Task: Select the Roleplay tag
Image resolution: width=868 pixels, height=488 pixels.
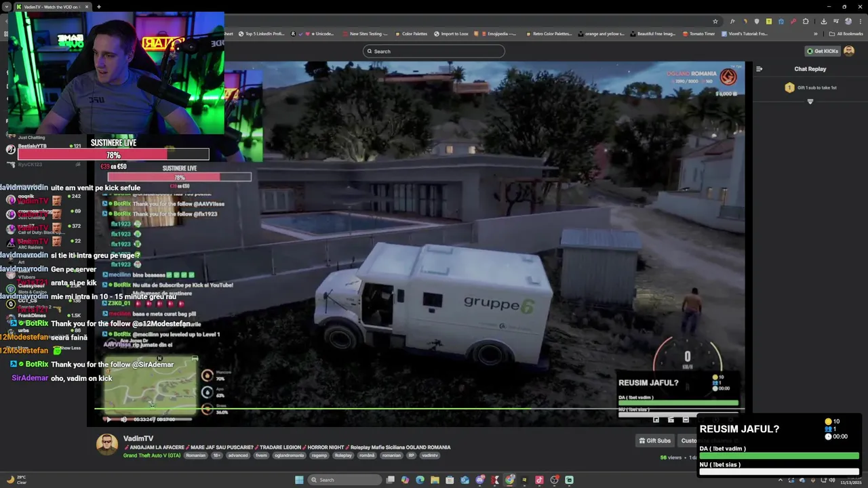Action: pyautogui.click(x=343, y=455)
